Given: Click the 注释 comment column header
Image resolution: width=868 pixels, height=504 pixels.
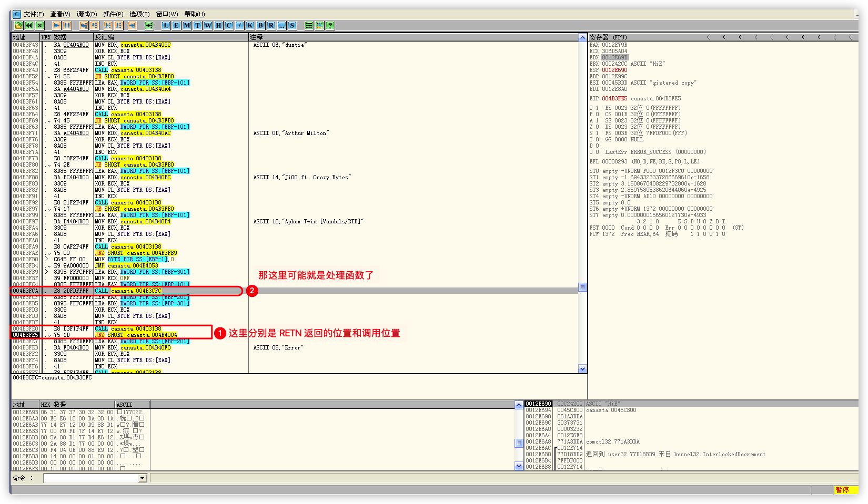Looking at the screenshot, I should pos(256,37).
